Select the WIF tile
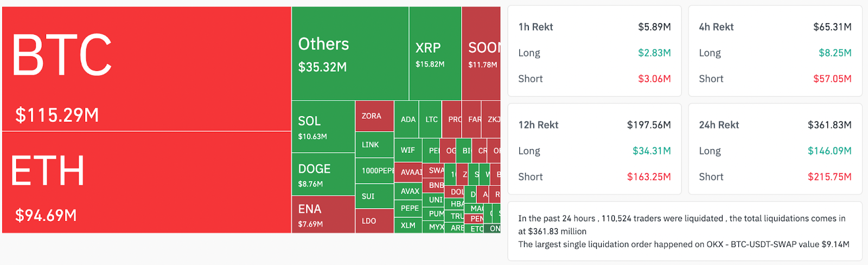Viewport: 868px width, 265px height. pos(408,150)
